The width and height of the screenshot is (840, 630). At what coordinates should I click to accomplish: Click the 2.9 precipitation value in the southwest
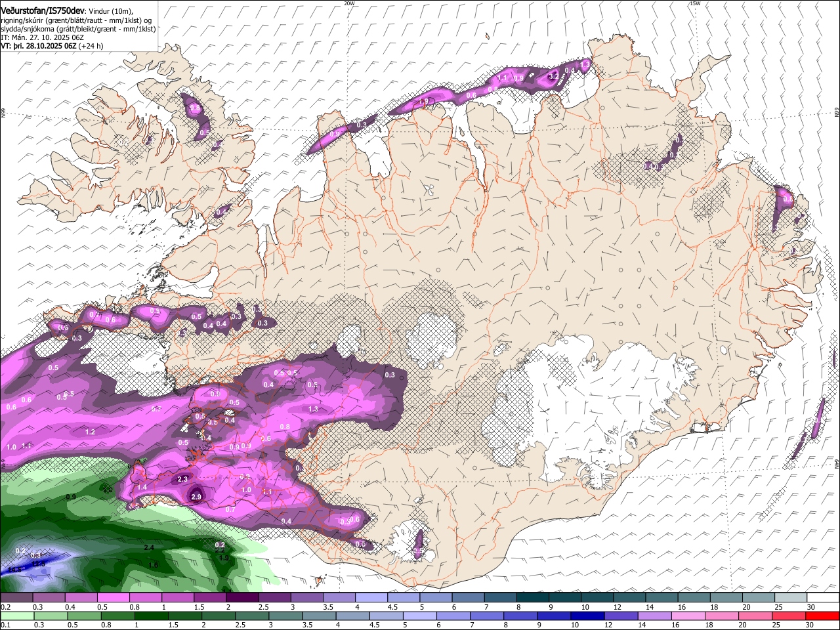[x=196, y=497]
